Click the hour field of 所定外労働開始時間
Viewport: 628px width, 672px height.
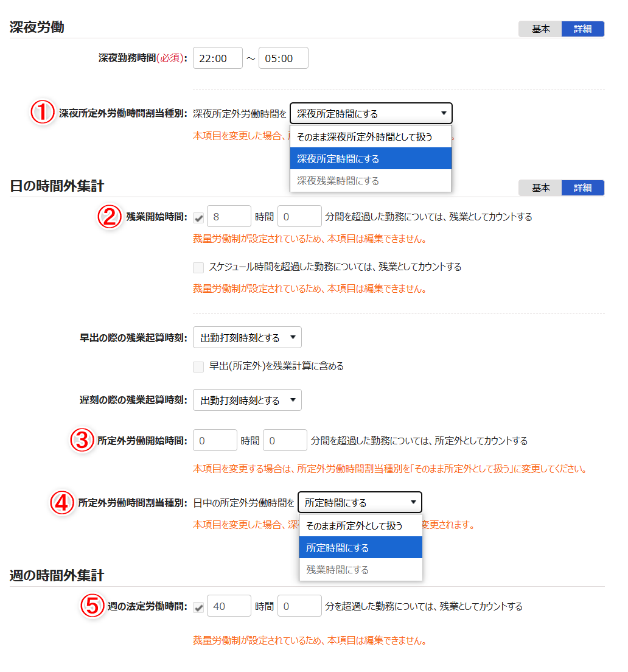click(x=215, y=439)
